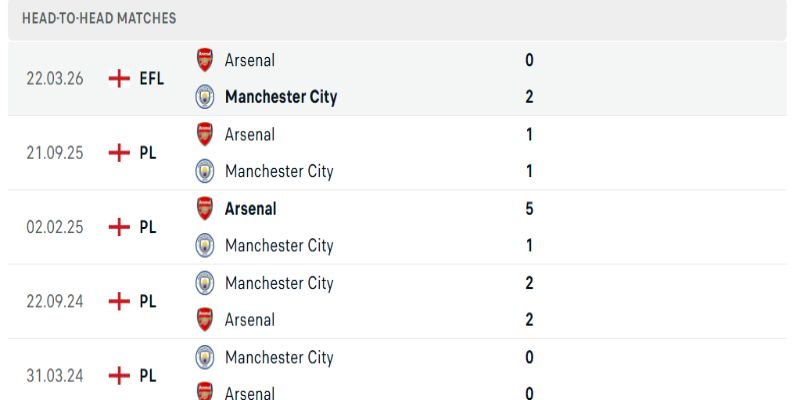Click the Head-to-Head Matches header

99,18
